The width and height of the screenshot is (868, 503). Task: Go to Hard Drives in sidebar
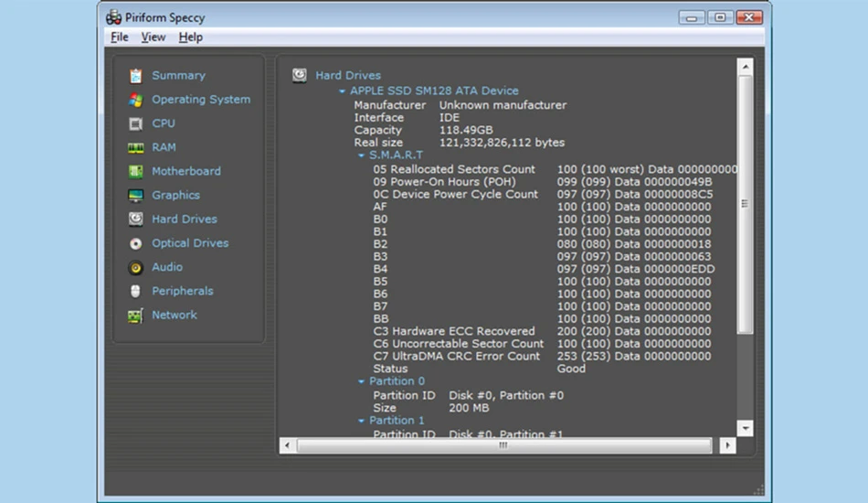point(185,219)
